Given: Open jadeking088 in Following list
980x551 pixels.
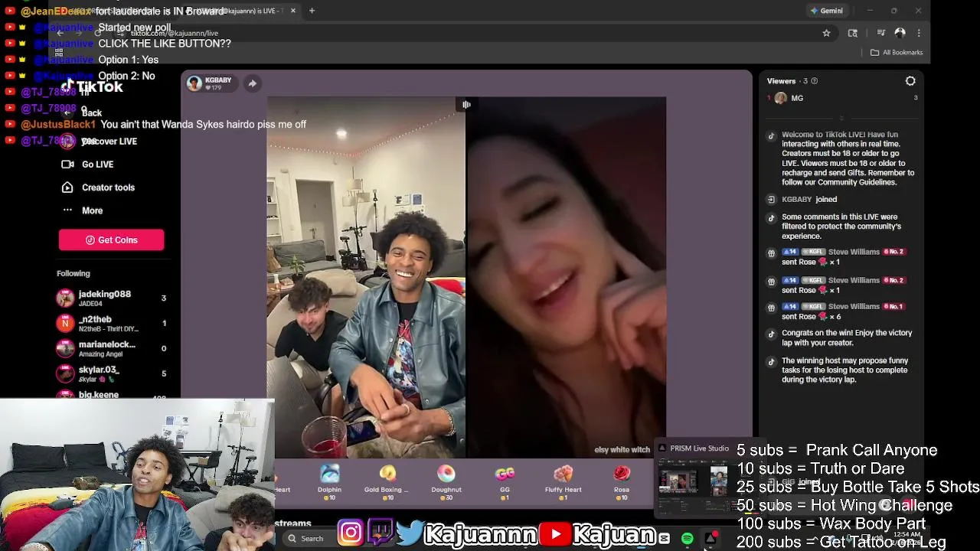Looking at the screenshot, I should click(x=111, y=298).
